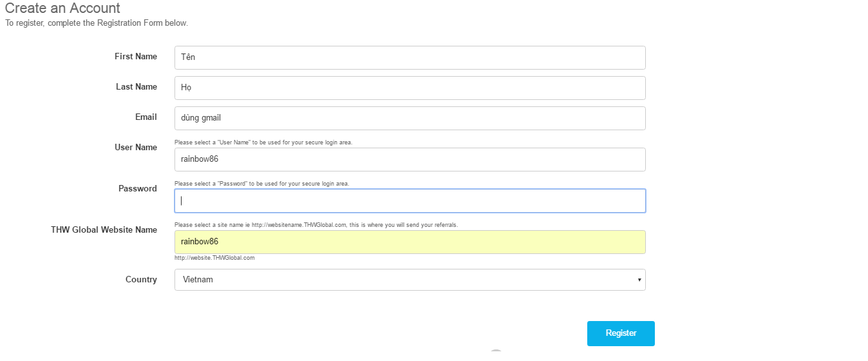Select the Email input field
Image resolution: width=868 pixels, height=361 pixels.
pos(410,118)
